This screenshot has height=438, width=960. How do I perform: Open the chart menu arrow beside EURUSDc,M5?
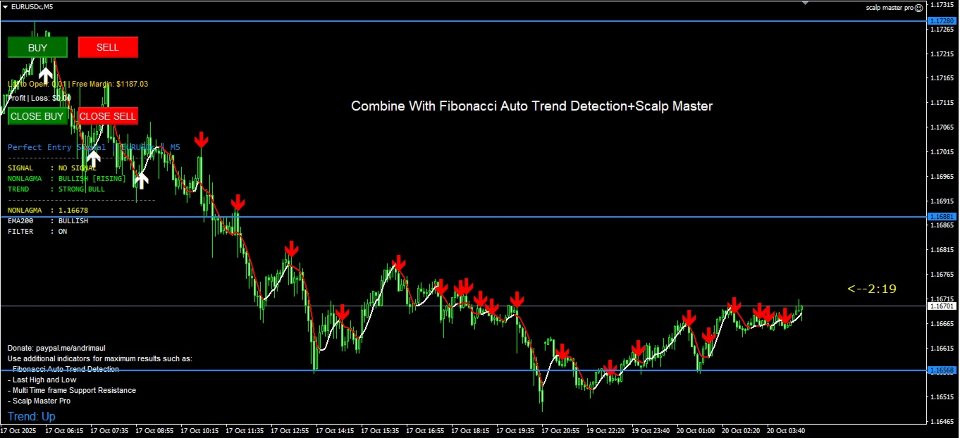point(6,6)
